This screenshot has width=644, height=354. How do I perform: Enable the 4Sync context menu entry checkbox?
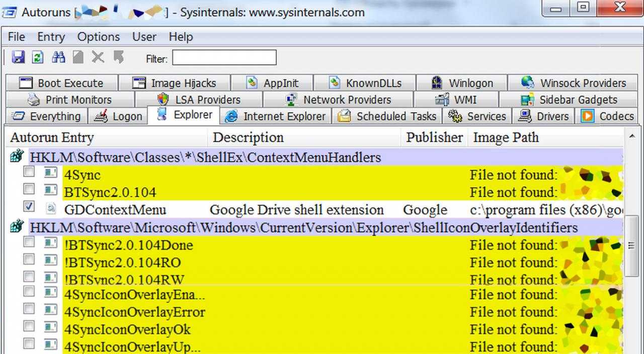29,172
